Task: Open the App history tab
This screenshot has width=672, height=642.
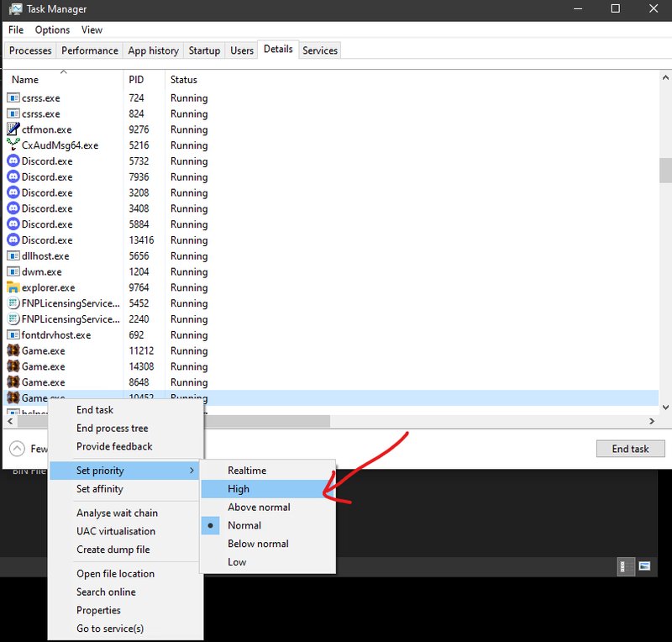Action: tap(153, 50)
